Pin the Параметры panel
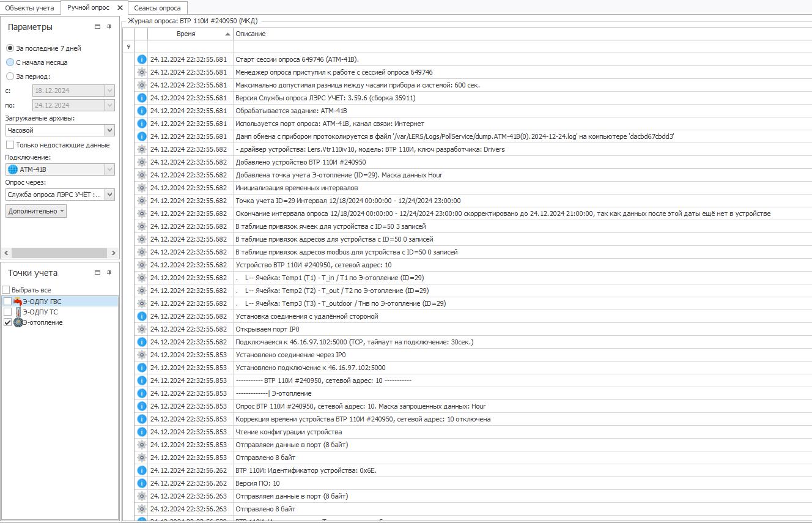The image size is (812, 523). click(109, 27)
